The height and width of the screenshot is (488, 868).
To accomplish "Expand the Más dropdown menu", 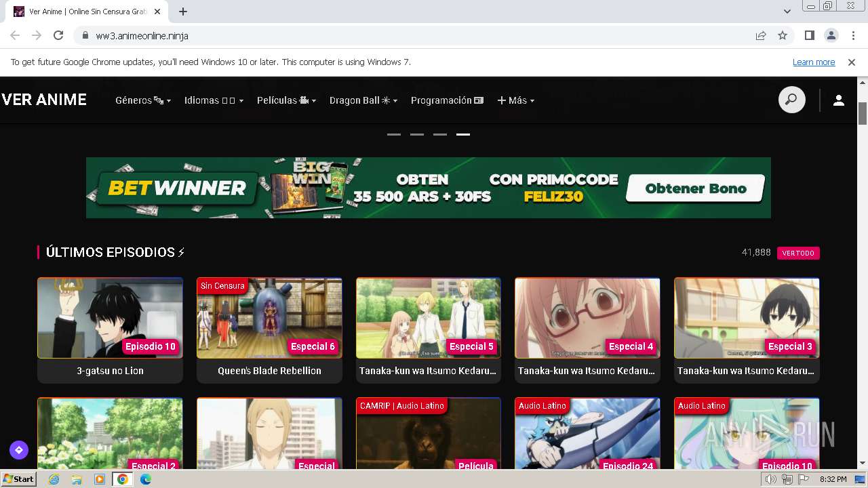I will [516, 100].
